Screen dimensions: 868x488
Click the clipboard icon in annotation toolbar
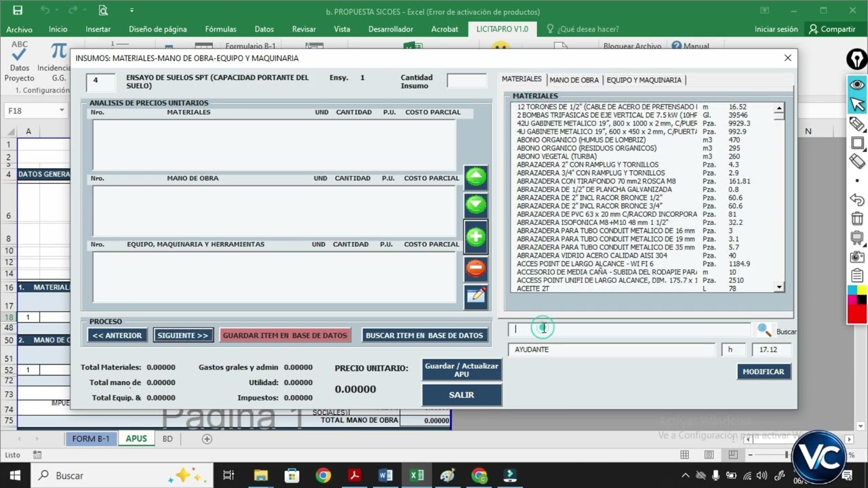[x=857, y=276]
